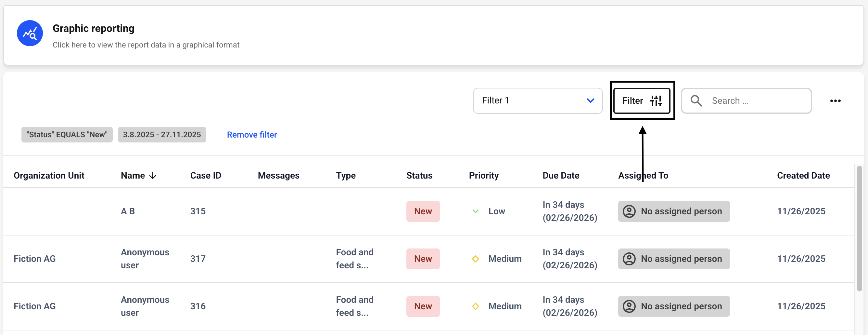Sort by Created Date column header
The image size is (868, 335).
coord(803,176)
